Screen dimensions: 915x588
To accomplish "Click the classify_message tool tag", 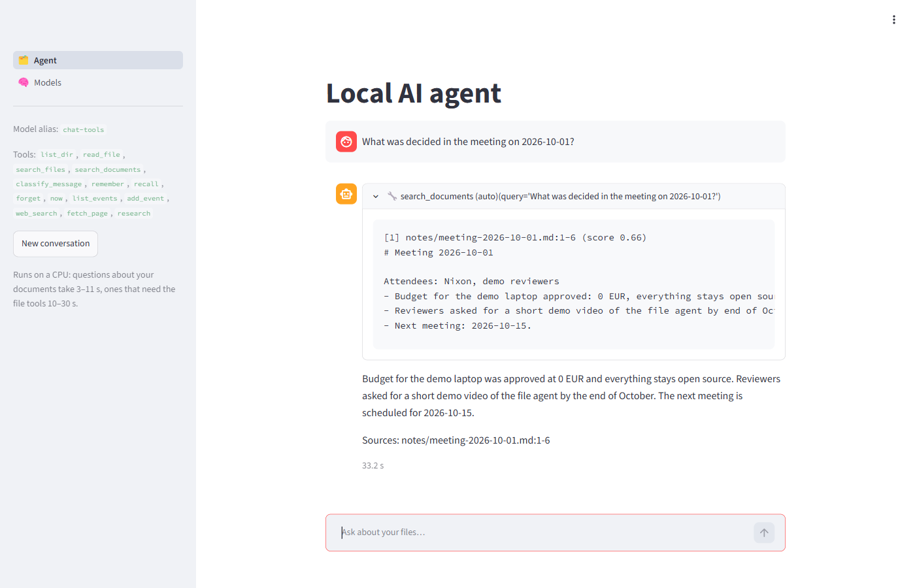I will click(49, 184).
